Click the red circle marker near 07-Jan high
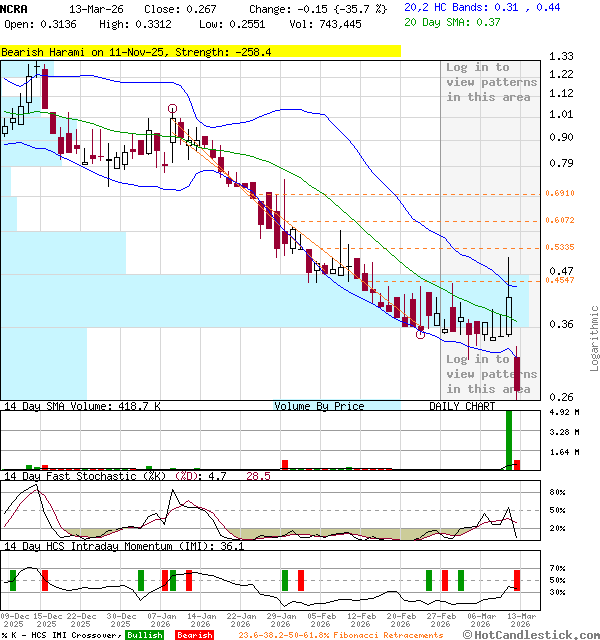 coord(173,108)
